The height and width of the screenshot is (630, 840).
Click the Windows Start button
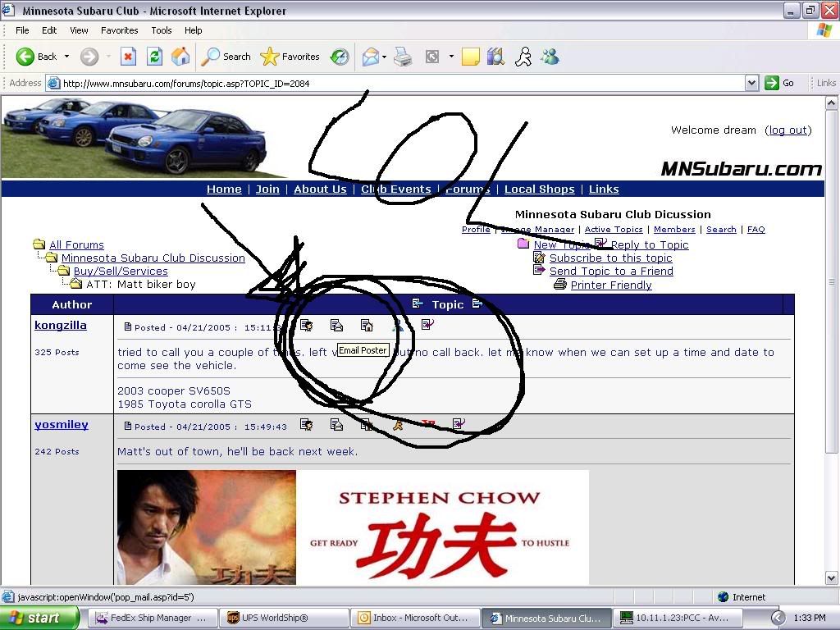[x=40, y=618]
